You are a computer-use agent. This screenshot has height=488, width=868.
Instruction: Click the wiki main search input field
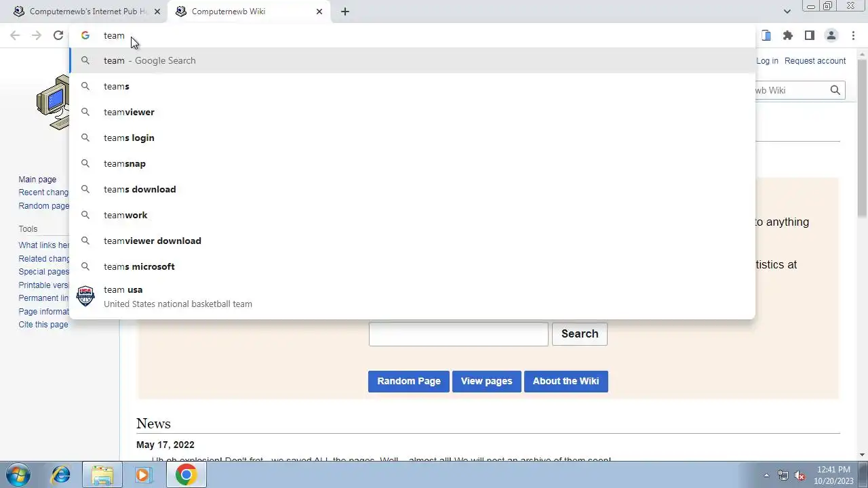[x=458, y=334]
